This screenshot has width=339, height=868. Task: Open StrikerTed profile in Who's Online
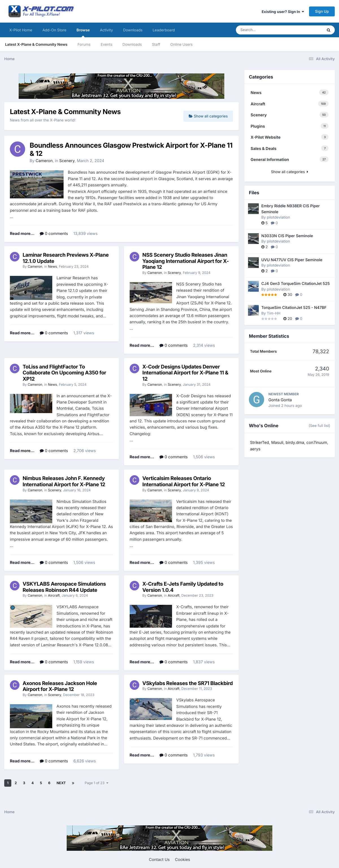point(259,442)
